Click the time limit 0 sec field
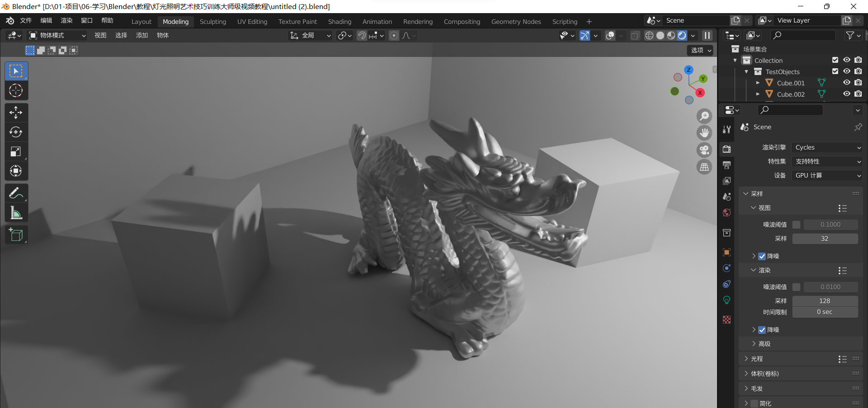Screen dimensions: 868x408 (825, 312)
